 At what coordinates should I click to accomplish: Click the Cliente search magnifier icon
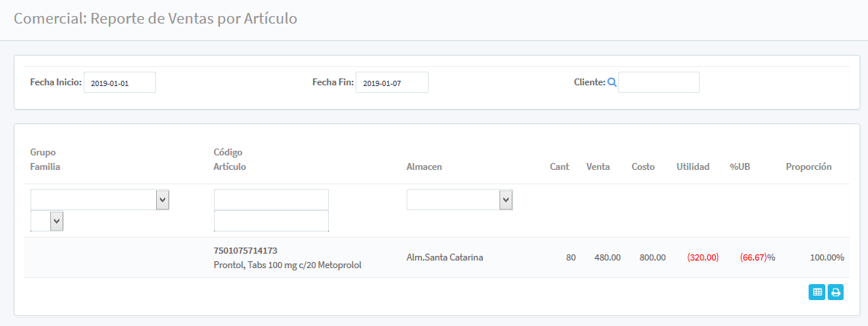click(611, 82)
